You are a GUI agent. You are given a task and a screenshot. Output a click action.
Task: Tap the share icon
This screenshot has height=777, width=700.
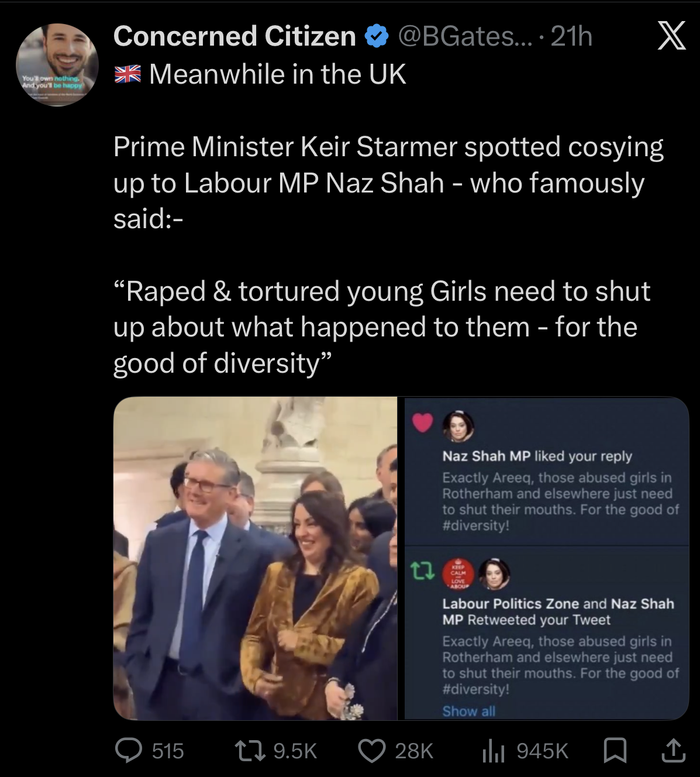click(673, 750)
